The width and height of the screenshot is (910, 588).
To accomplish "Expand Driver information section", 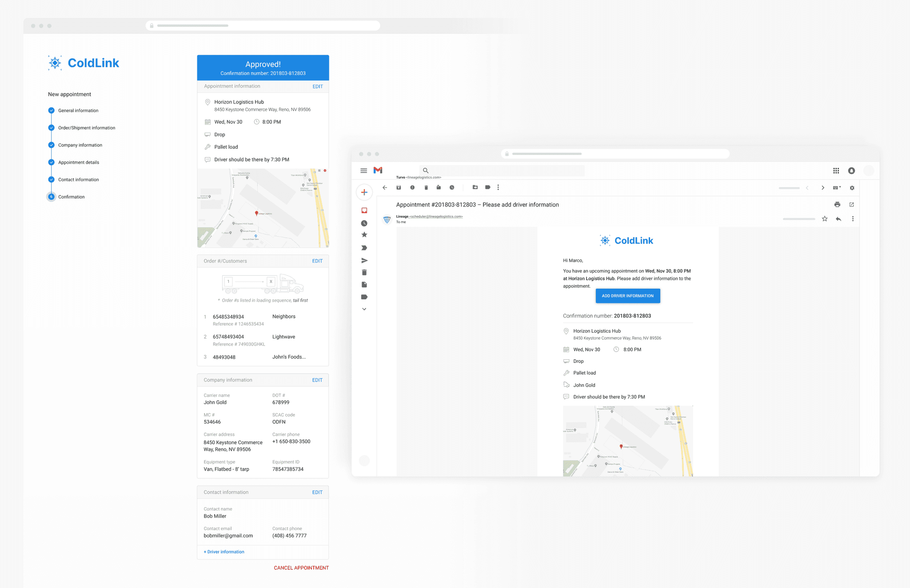I will tap(224, 552).
